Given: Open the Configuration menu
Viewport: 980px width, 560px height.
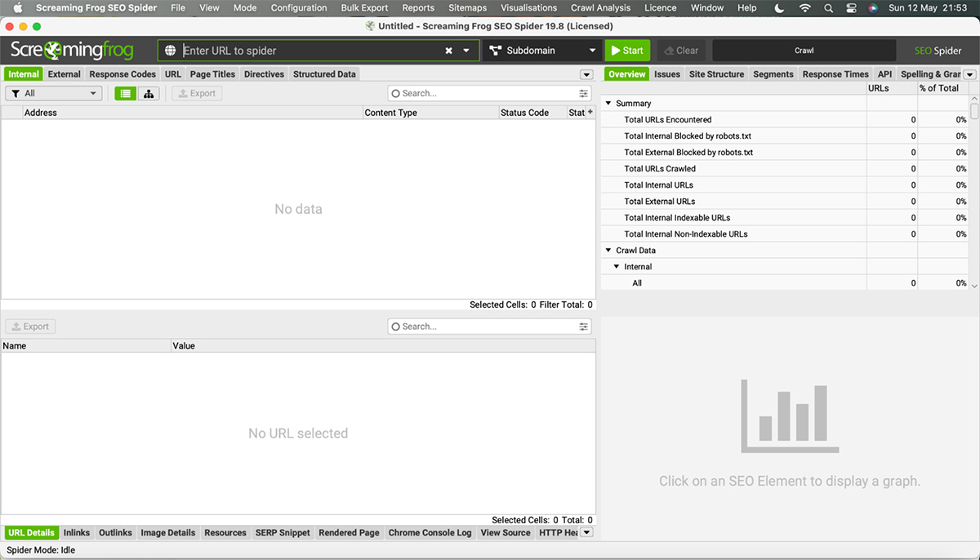Looking at the screenshot, I should click(299, 8).
